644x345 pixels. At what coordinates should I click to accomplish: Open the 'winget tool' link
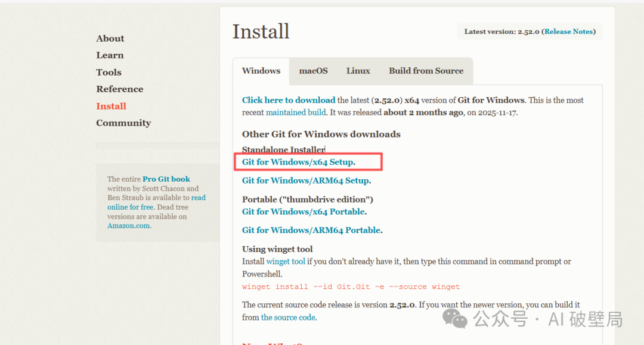[x=286, y=262]
